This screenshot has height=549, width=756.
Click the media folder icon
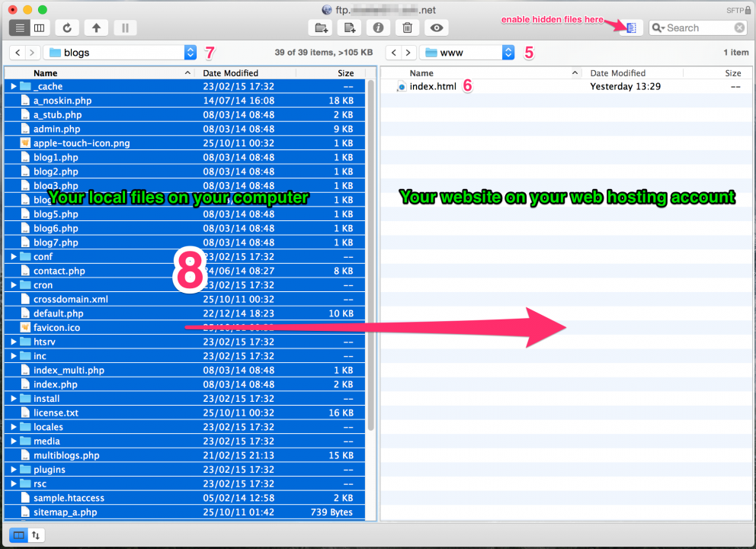click(x=25, y=441)
